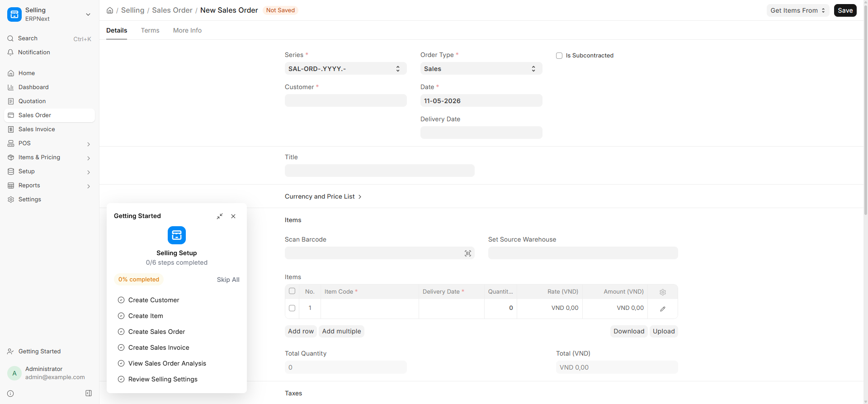Click the home breadcrumb icon

point(110,10)
